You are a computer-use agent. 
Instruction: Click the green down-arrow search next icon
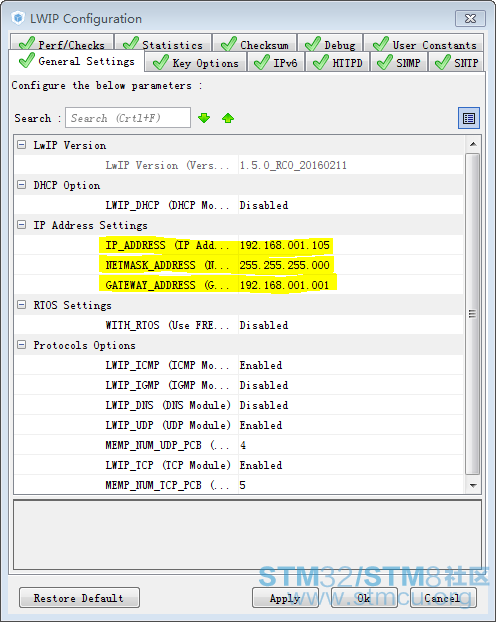pyautogui.click(x=204, y=118)
